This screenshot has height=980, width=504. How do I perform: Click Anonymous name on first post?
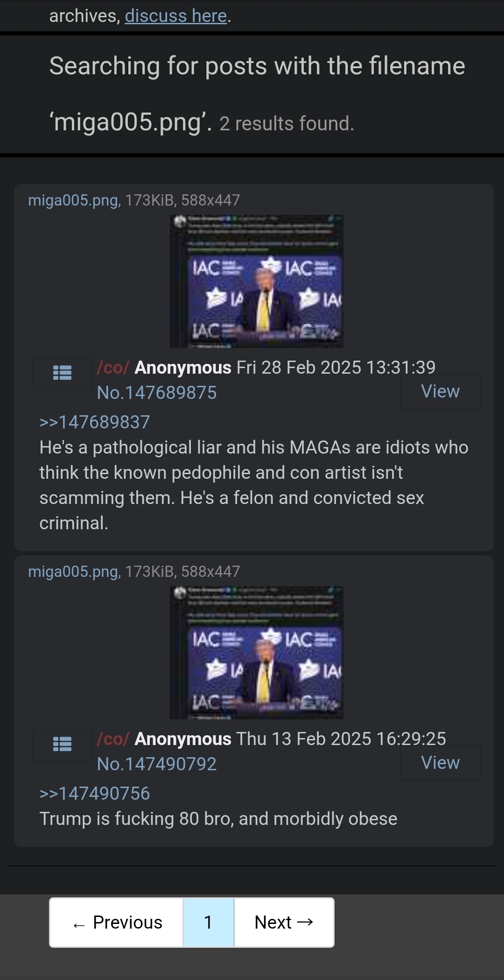coord(183,368)
